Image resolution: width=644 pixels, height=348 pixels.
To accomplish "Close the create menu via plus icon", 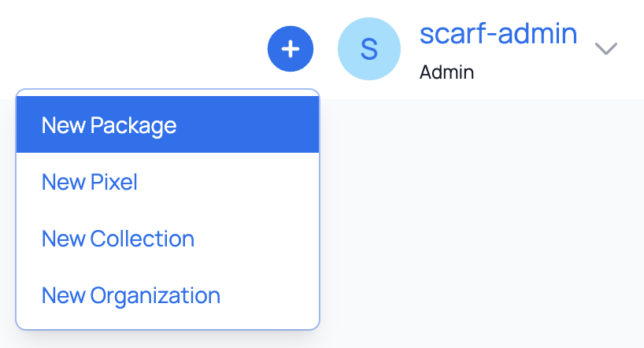I will 291,49.
